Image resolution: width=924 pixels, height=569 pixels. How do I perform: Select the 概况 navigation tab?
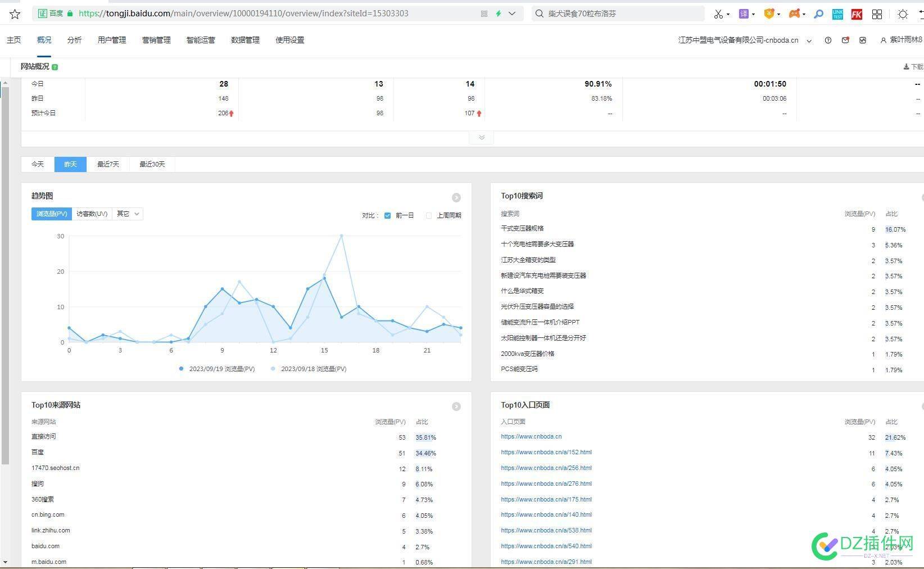pyautogui.click(x=44, y=40)
